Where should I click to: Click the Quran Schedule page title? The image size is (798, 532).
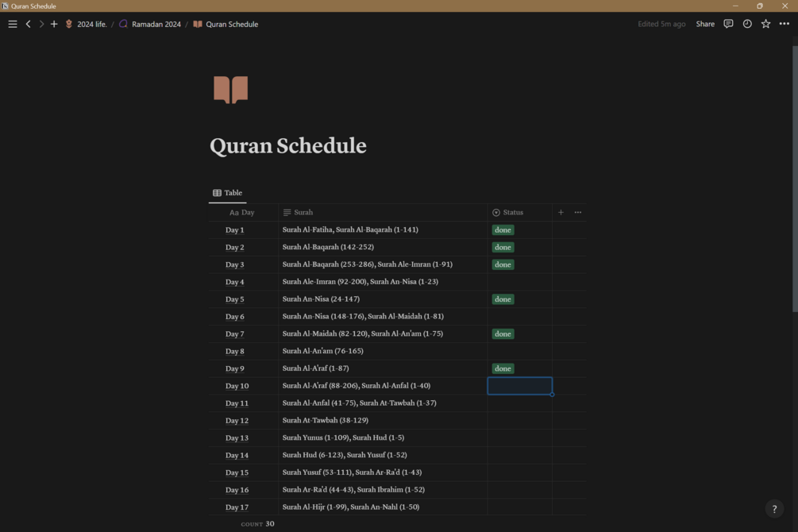[288, 145]
